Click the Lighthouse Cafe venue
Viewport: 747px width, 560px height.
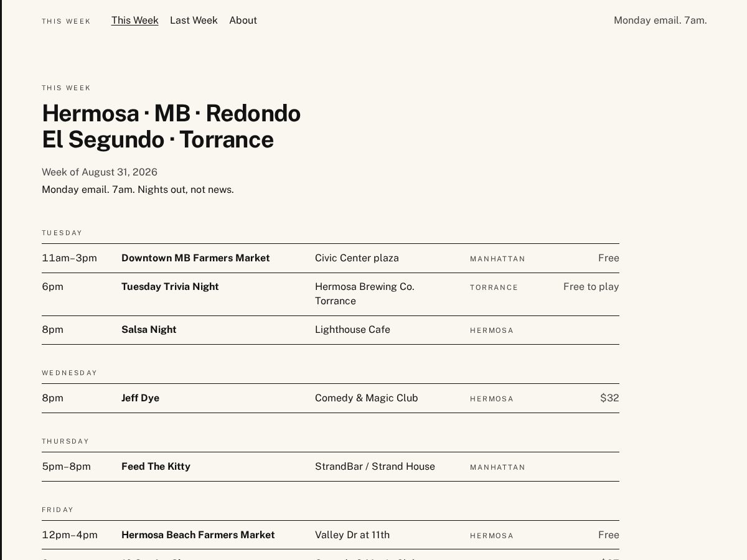(352, 330)
